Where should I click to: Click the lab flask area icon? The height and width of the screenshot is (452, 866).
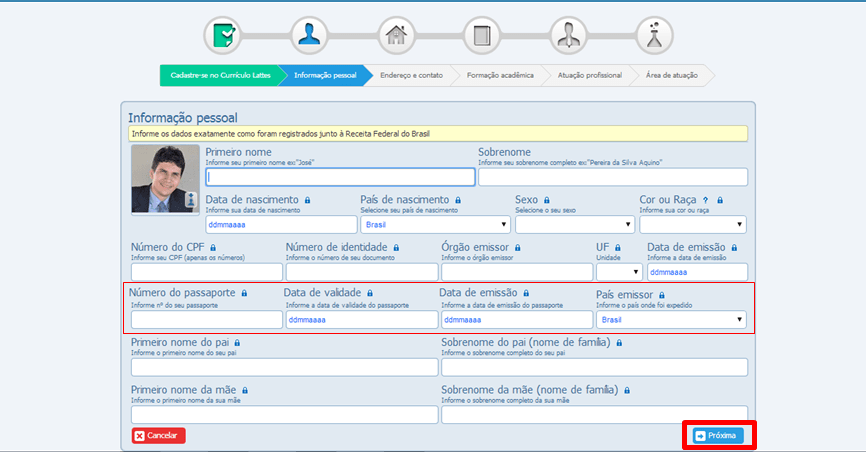point(654,36)
